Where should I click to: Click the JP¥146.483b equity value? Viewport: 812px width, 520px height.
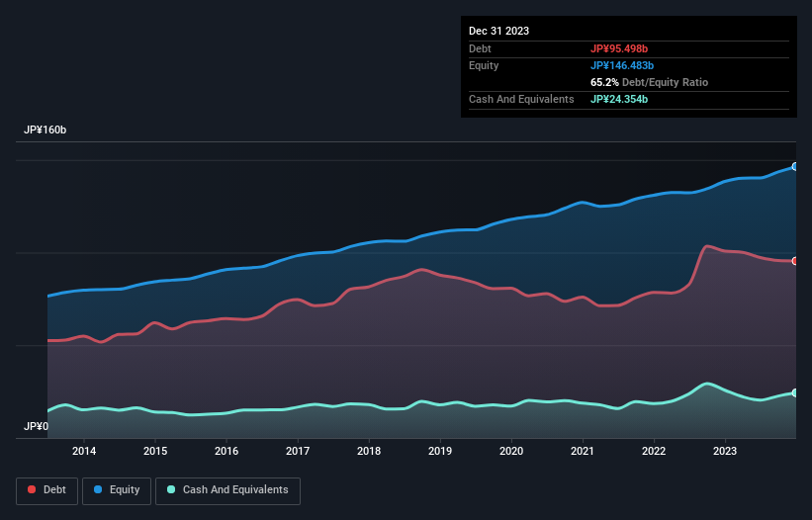pyautogui.click(x=622, y=65)
